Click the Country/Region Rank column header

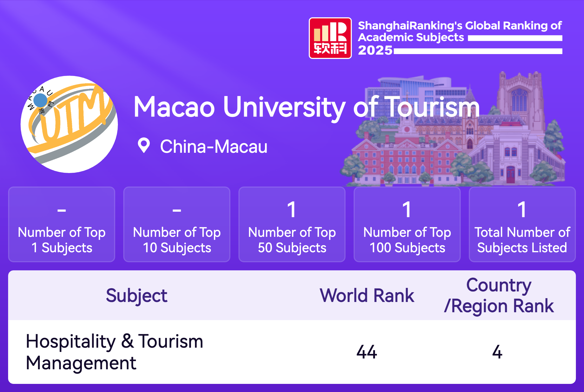point(499,295)
